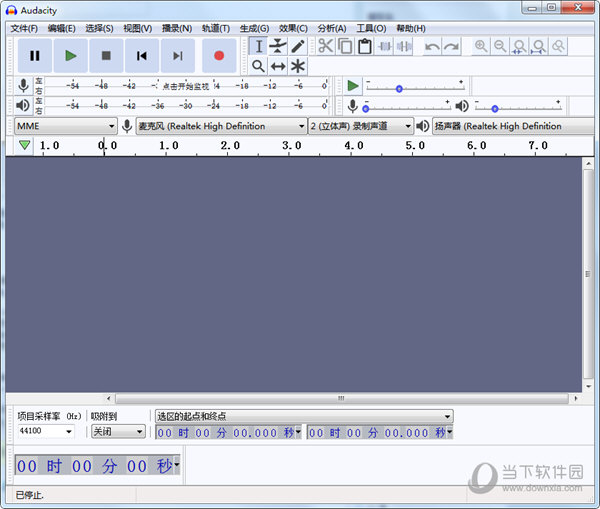Select the Time Shift tool
Image resolution: width=600 pixels, height=509 pixels.
278,66
